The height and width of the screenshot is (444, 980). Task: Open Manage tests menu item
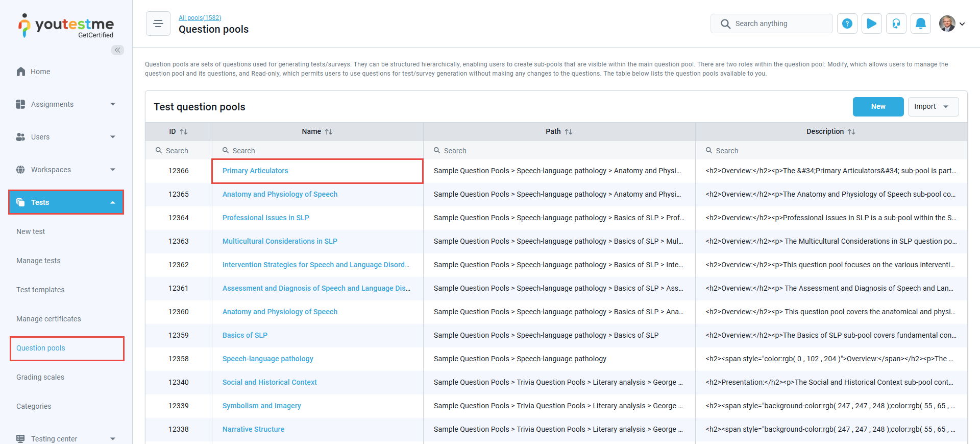click(x=38, y=261)
